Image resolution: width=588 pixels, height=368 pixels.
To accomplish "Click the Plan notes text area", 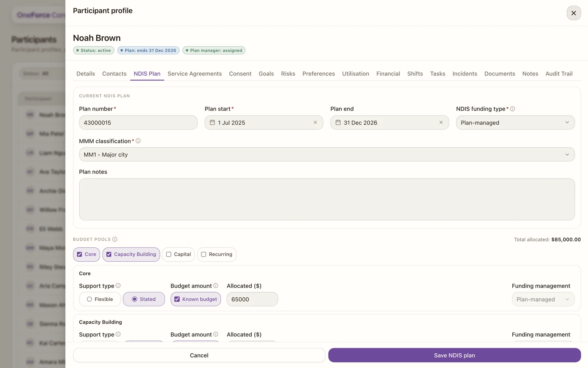I will click(x=327, y=199).
